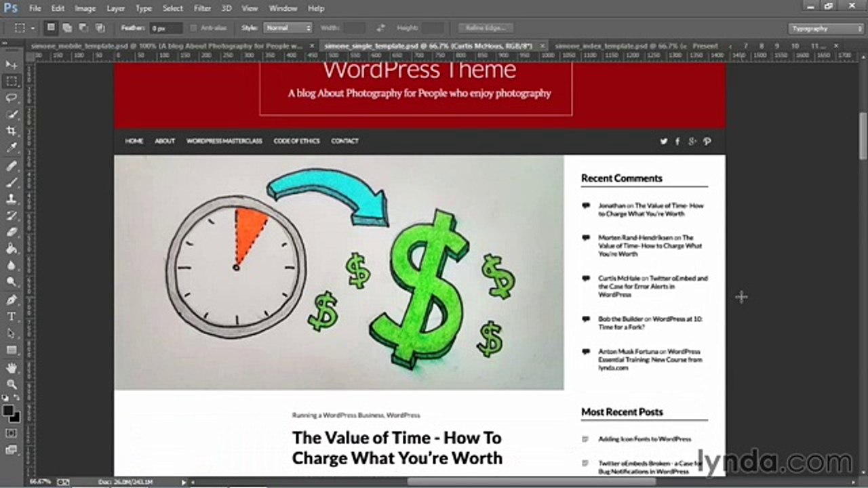Select the Crop tool

pyautogui.click(x=12, y=131)
